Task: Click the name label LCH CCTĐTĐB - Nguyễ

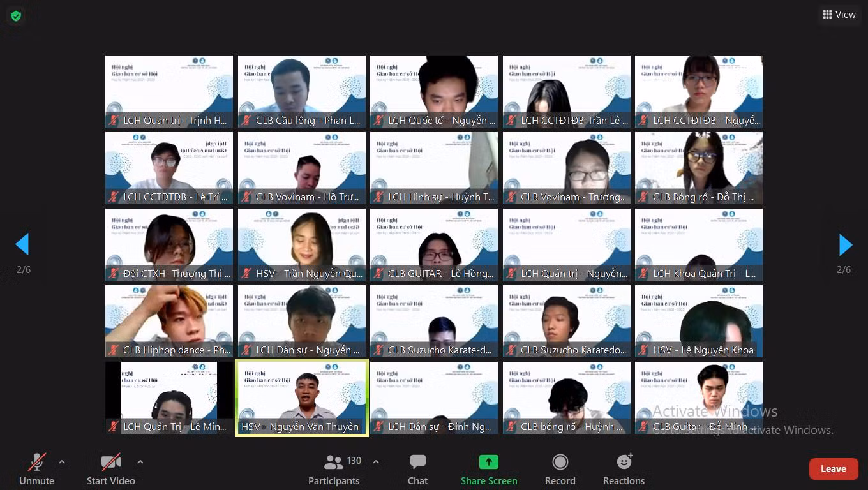Action: [707, 121]
